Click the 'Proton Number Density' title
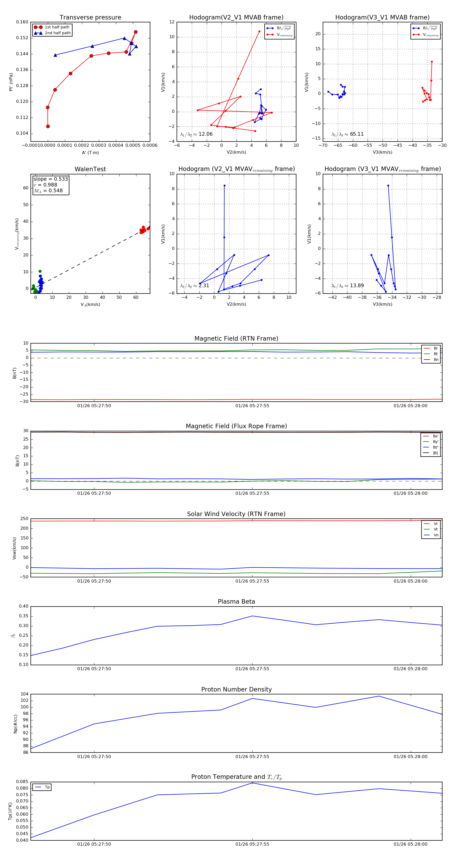The width and height of the screenshot is (473, 868). click(236, 689)
